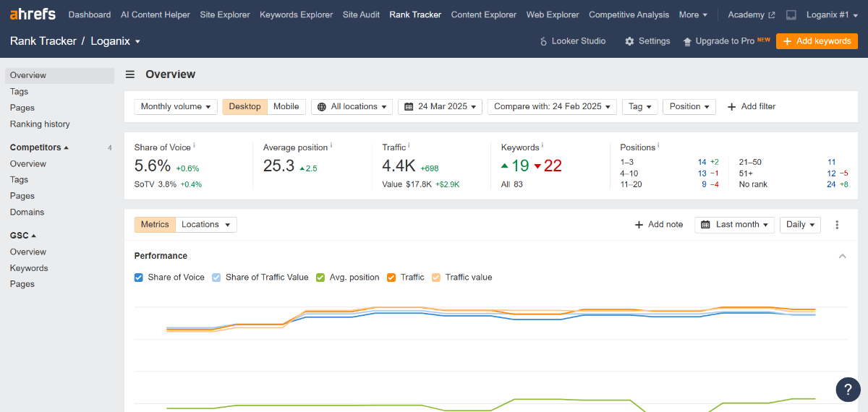This screenshot has height=412, width=868.
Task: Select Domains under Competitors
Action: [x=27, y=213]
